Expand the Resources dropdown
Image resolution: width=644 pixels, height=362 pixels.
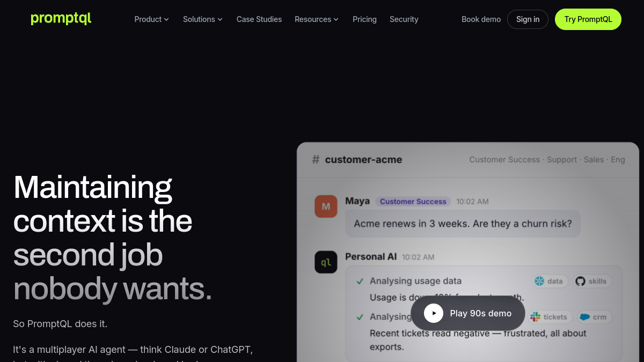[317, 19]
